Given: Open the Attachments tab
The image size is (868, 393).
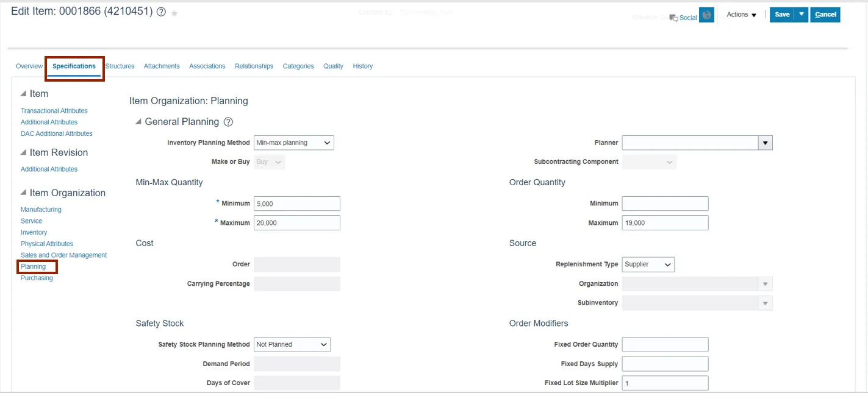Looking at the screenshot, I should click(x=162, y=66).
